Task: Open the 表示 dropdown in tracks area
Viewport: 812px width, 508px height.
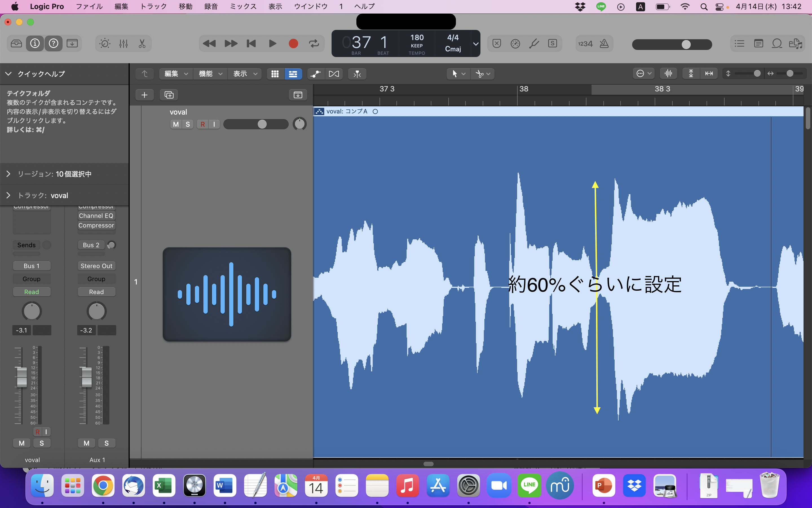Action: [x=245, y=74]
